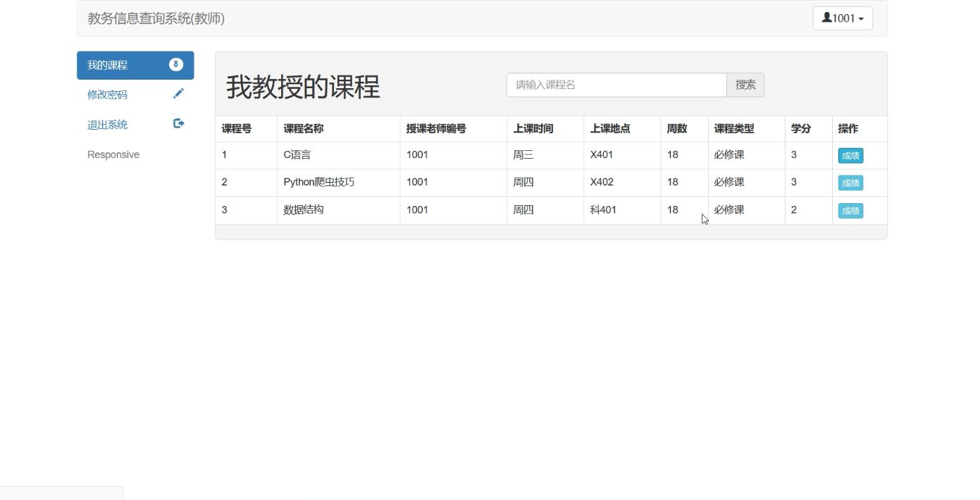Click the 我教授的课程 heading

coord(303,87)
